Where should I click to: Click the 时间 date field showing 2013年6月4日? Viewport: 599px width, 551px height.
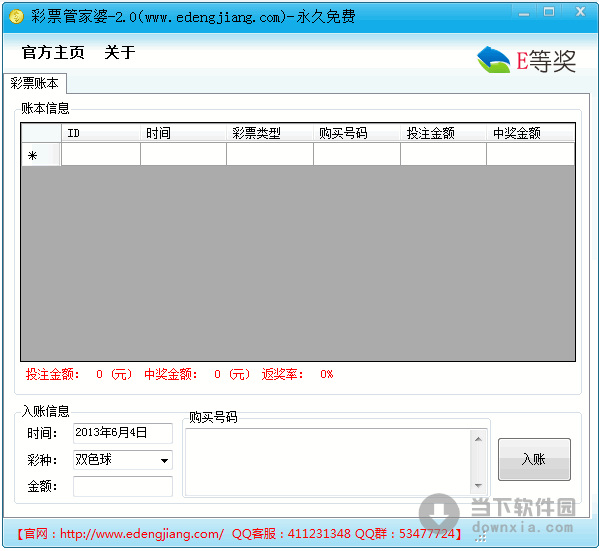123,433
